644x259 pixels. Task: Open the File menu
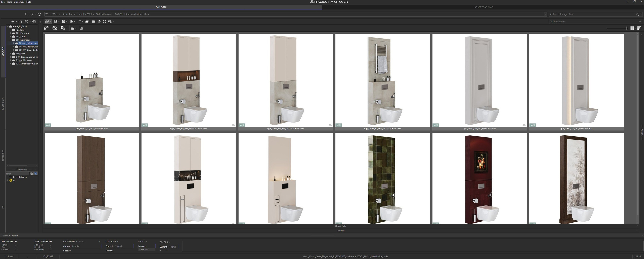pyautogui.click(x=3, y=2)
